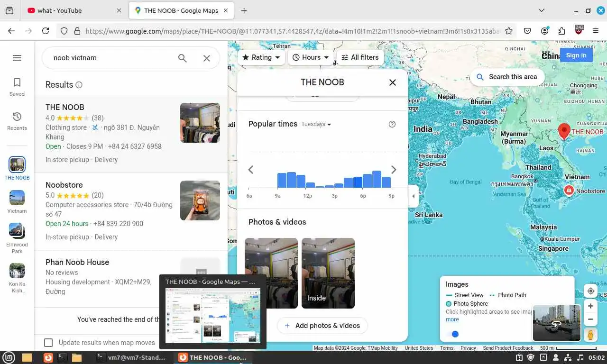This screenshot has width=607, height=364.
Task: Click the red THE NOOB map pin
Action: [564, 131]
